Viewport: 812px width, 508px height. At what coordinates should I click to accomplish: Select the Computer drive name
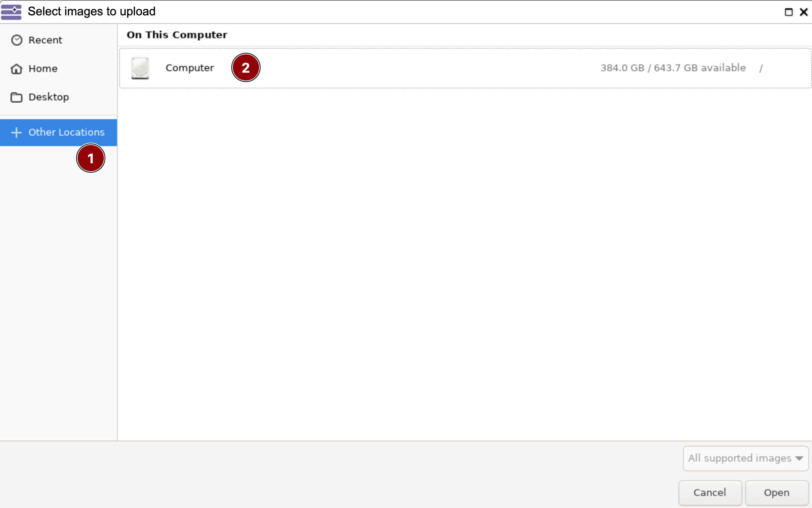tap(190, 68)
